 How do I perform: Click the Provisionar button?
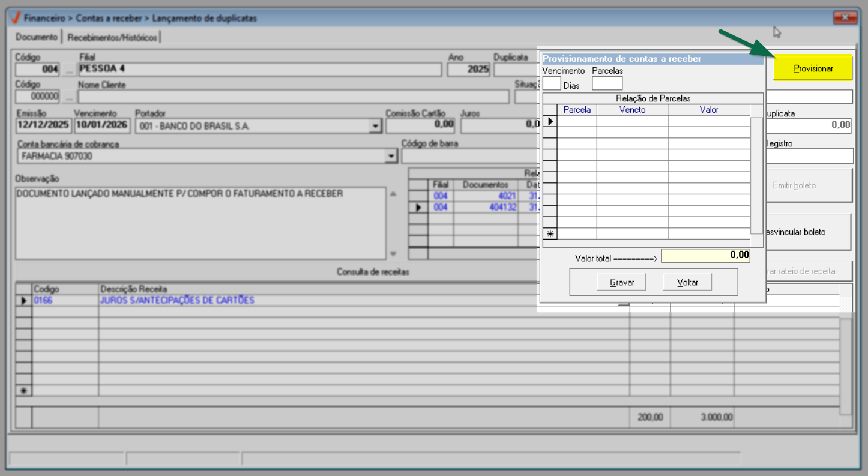(813, 68)
